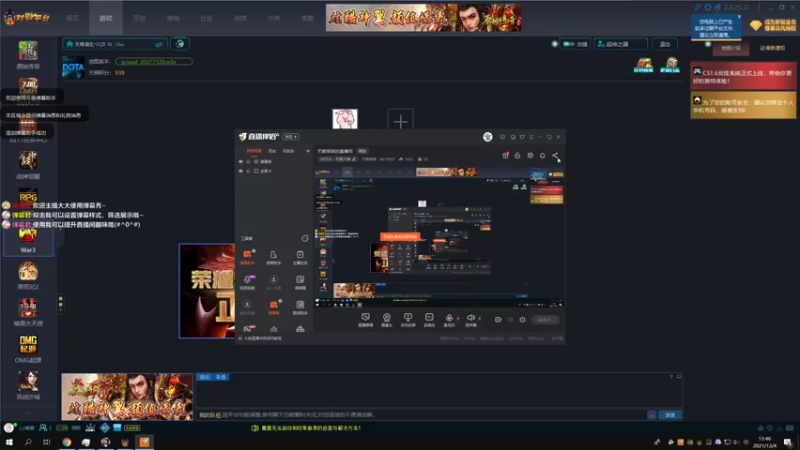Select the DotA 7.00 game icon
The height and width of the screenshot is (450, 800).
click(28, 85)
